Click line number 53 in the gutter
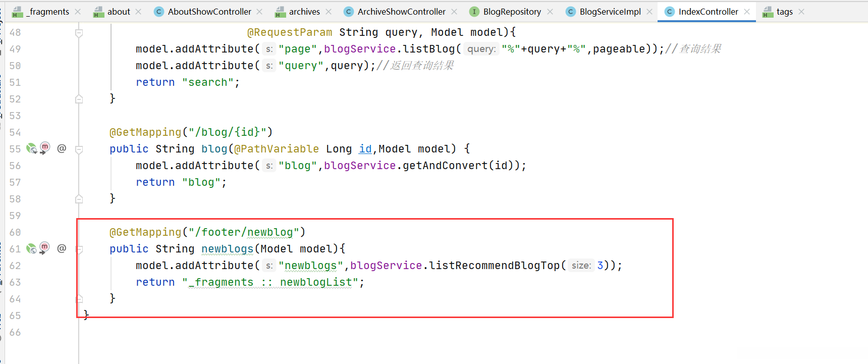 point(15,116)
